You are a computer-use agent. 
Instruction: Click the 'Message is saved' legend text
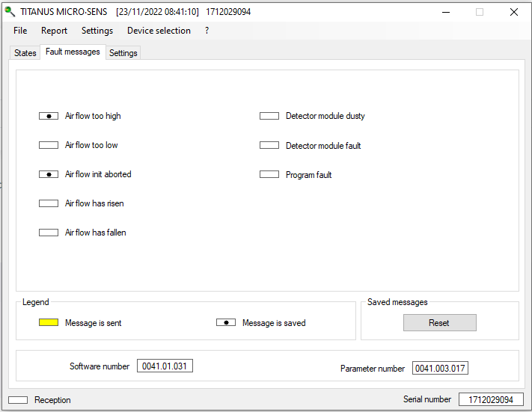274,323
